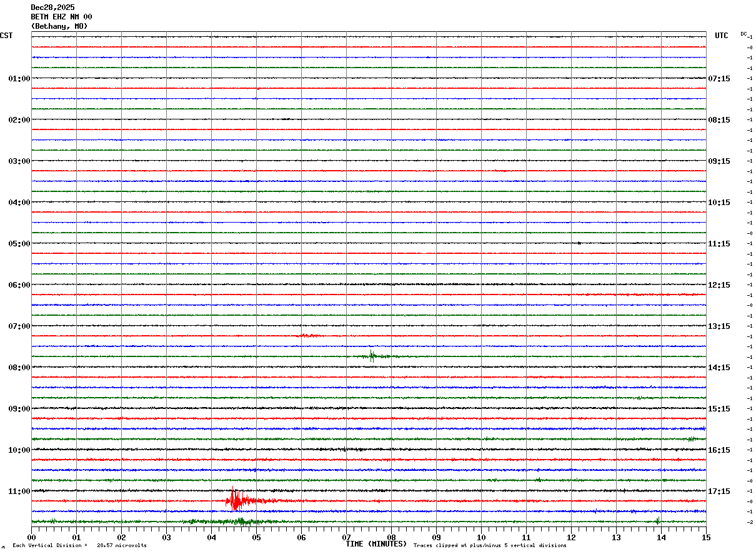Select the 04:00 CST time label
The image size is (756, 554).
coord(19,203)
